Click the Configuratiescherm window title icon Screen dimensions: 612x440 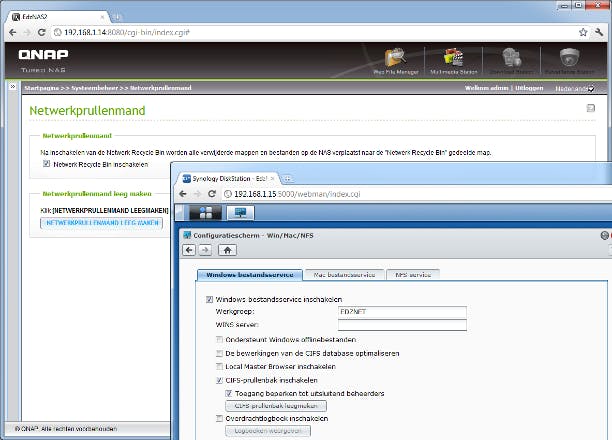click(187, 235)
